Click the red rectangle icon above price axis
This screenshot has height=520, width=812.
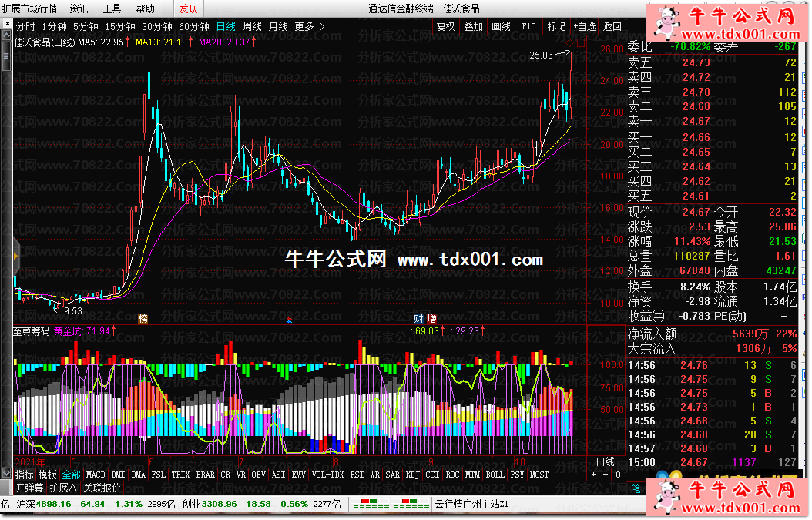point(581,42)
